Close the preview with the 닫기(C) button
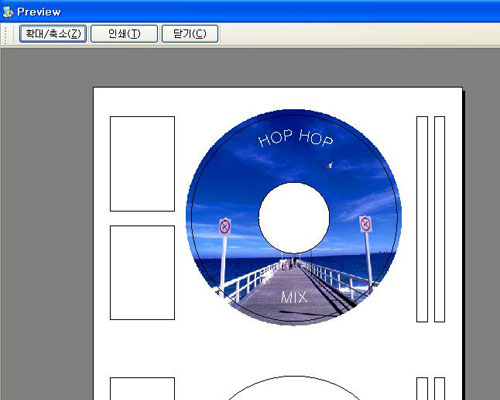The image size is (500, 400). pyautogui.click(x=190, y=34)
